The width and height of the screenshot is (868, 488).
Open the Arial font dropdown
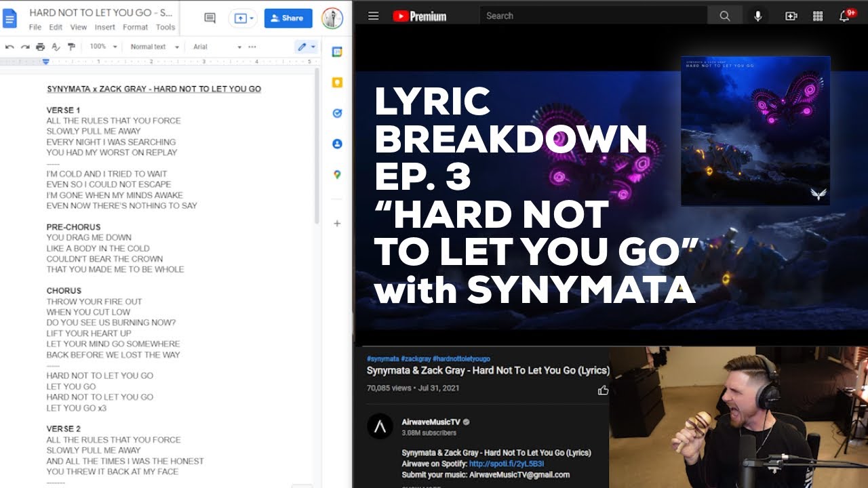(x=217, y=47)
